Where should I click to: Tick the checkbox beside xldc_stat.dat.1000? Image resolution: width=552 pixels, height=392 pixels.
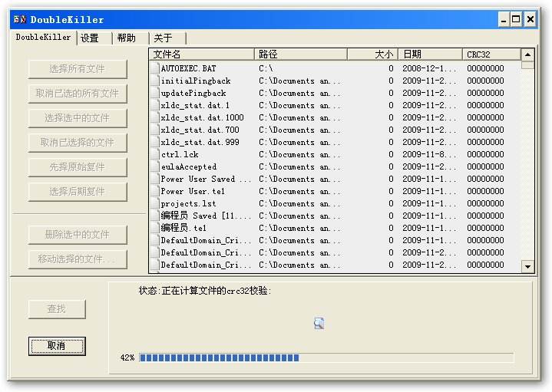click(x=155, y=117)
